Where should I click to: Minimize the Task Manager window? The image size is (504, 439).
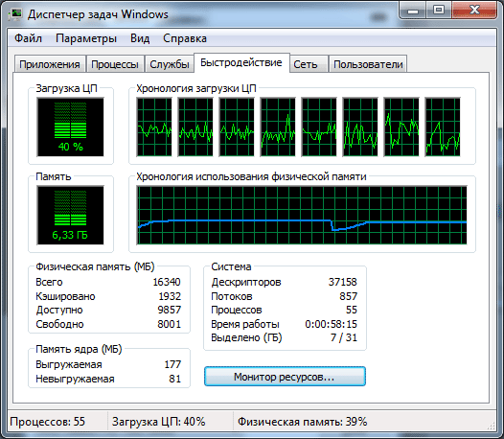coord(413,11)
